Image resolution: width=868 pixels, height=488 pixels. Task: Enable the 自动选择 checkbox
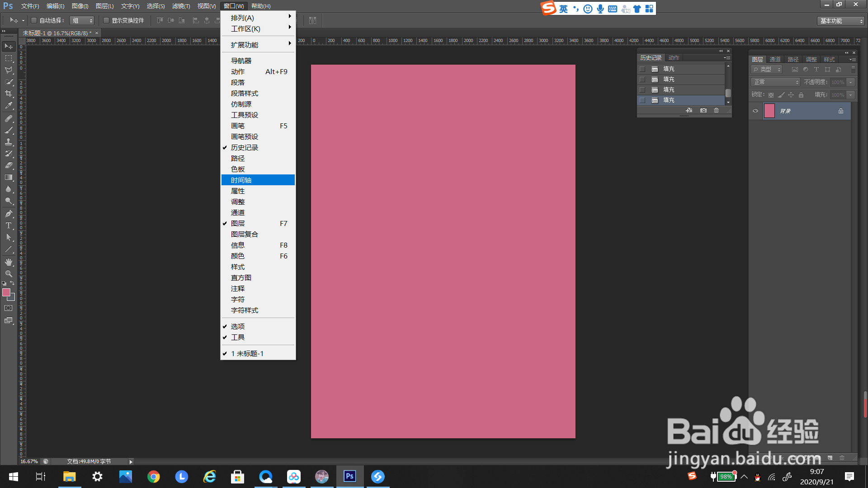tap(34, 20)
